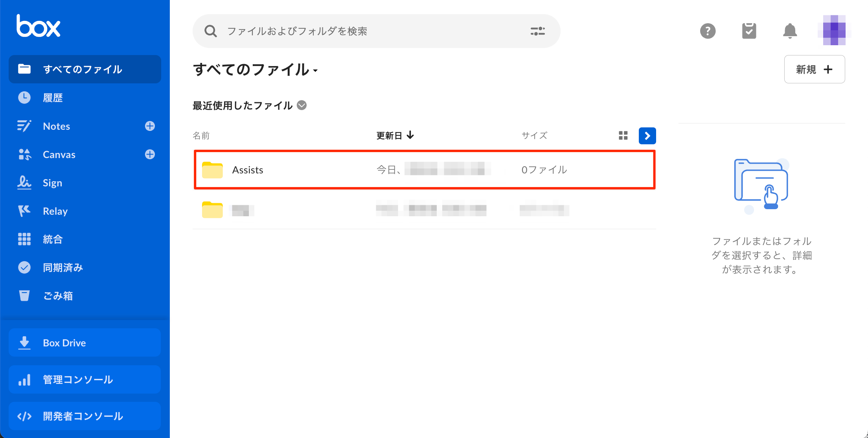Click the file search input field
The width and height of the screenshot is (868, 438).
(x=354, y=31)
